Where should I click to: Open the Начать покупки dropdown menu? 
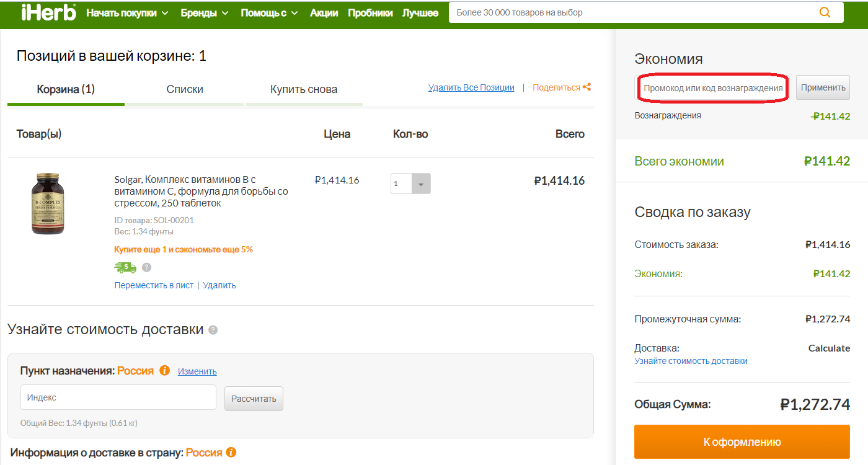point(127,13)
